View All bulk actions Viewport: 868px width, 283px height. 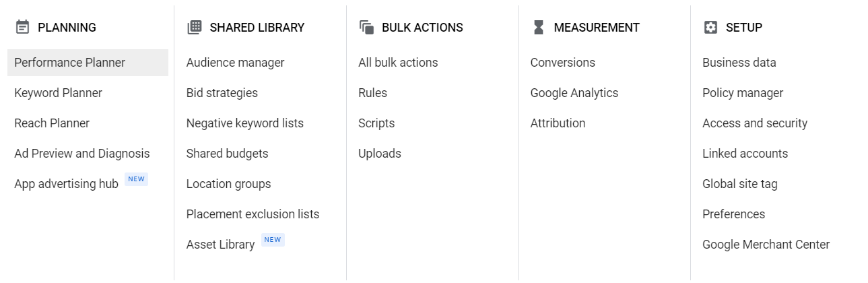tap(398, 63)
